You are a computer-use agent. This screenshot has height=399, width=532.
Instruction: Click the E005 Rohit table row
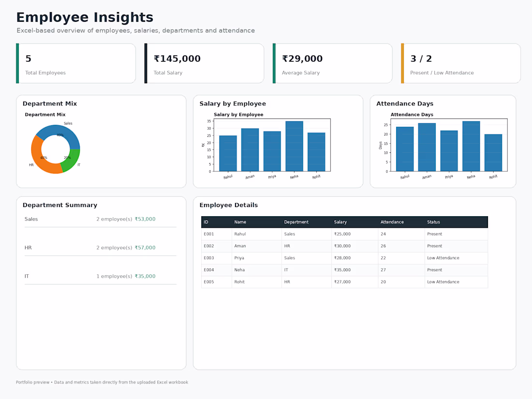(x=344, y=282)
